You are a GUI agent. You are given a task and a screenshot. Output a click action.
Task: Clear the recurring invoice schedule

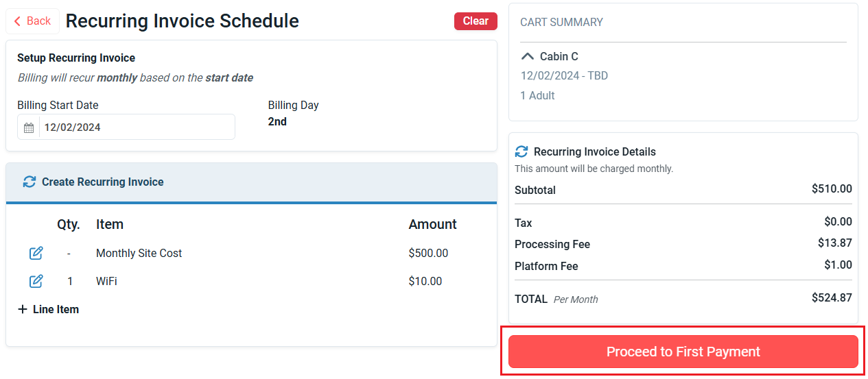coord(476,21)
